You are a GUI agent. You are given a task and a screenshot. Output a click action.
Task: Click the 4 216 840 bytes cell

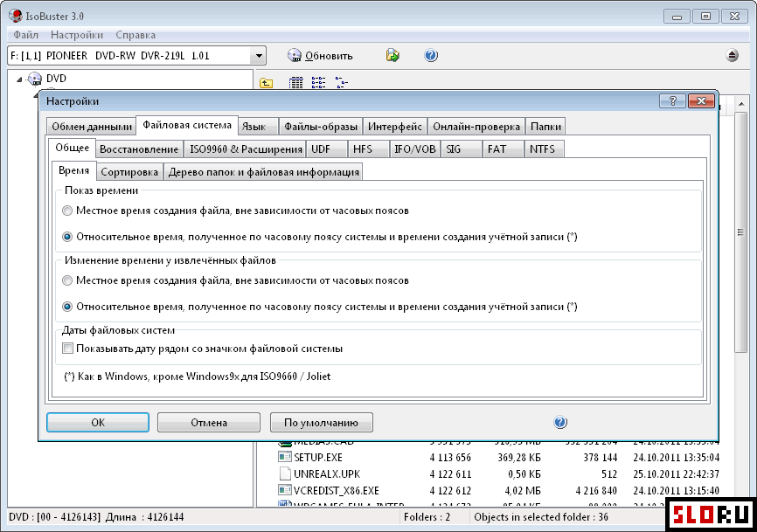(x=596, y=491)
